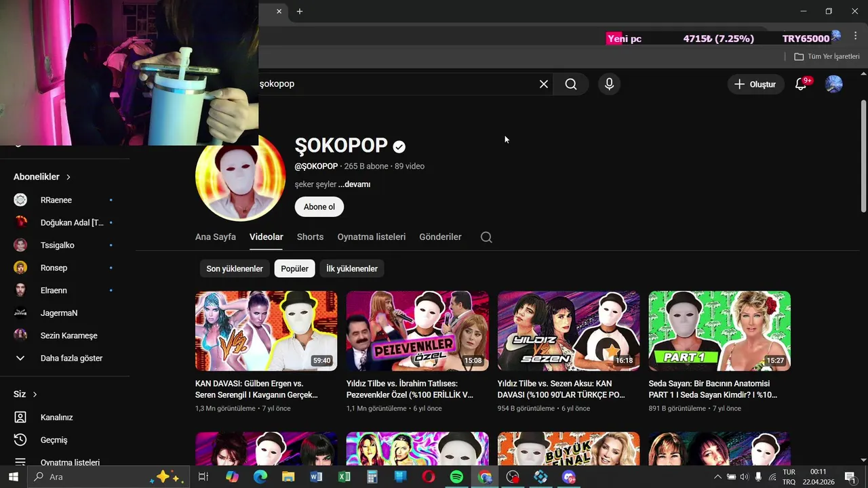868x488 pixels.
Task: Go to the Gönderiler tab
Action: click(x=440, y=237)
